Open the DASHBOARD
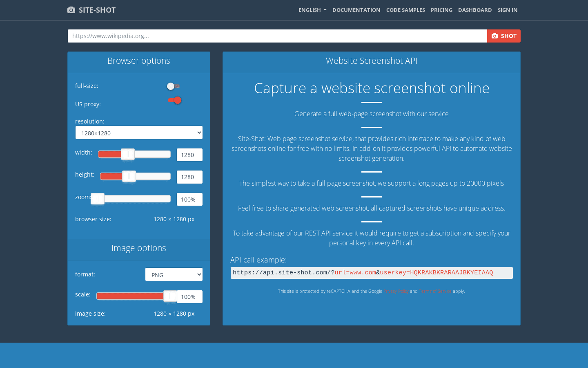Screen dimensions: 588x368 coord(475,10)
